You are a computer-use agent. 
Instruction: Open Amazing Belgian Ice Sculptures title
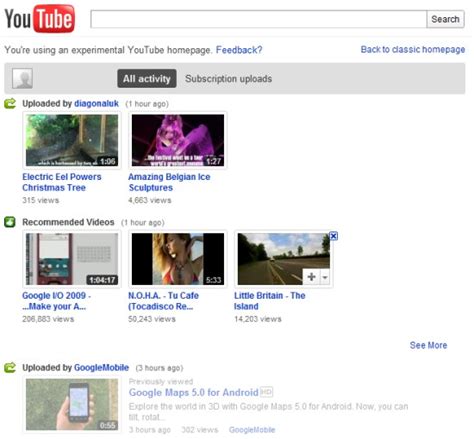[x=169, y=182]
